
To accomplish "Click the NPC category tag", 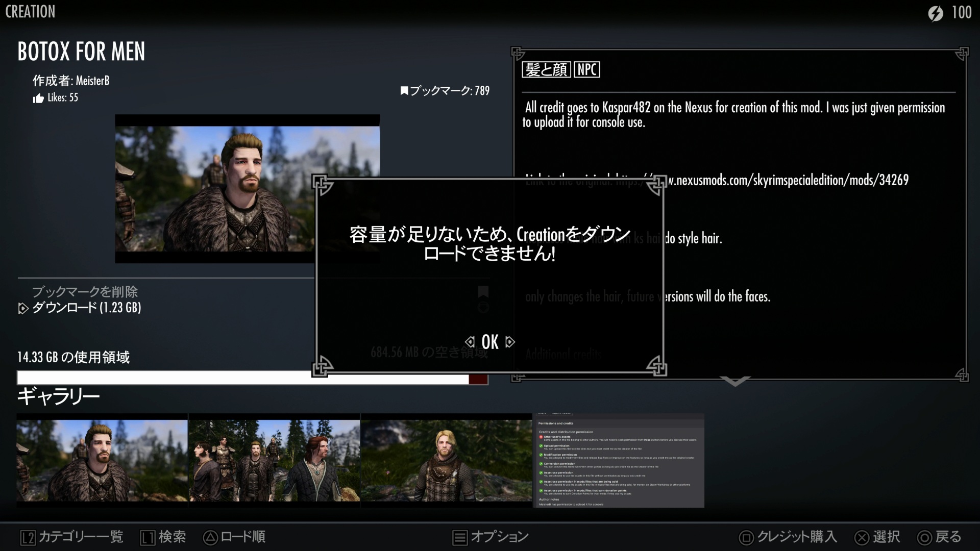I will (587, 69).
